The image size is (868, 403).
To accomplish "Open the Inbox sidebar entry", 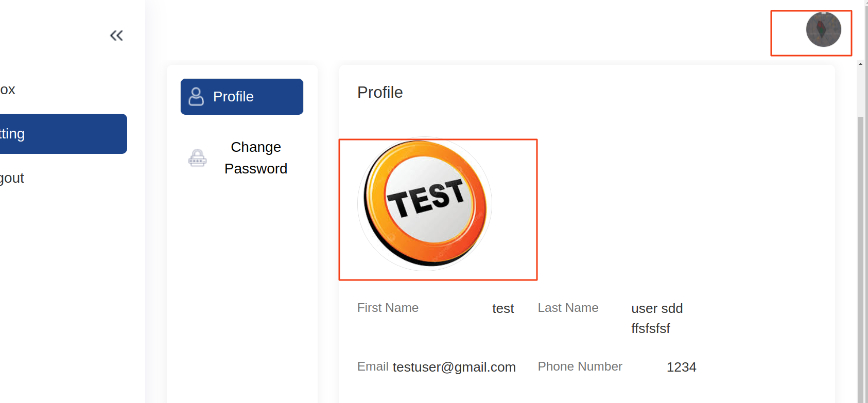I will pyautogui.click(x=8, y=90).
